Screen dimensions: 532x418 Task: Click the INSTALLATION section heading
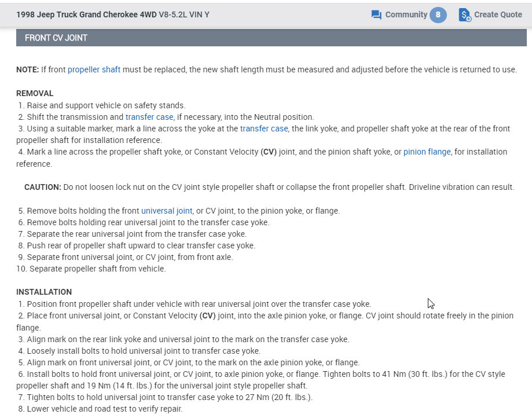click(x=44, y=292)
